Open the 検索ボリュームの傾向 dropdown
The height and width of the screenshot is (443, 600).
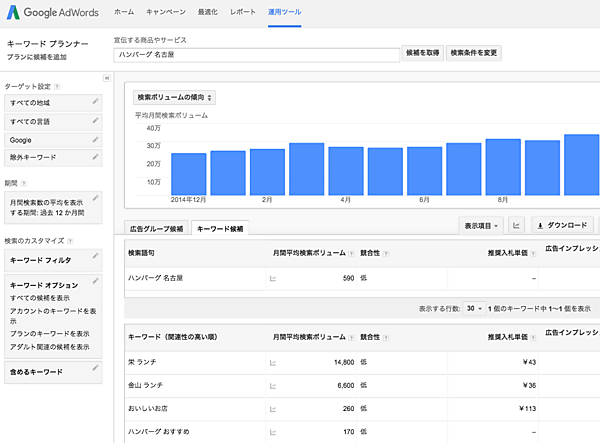pos(176,98)
